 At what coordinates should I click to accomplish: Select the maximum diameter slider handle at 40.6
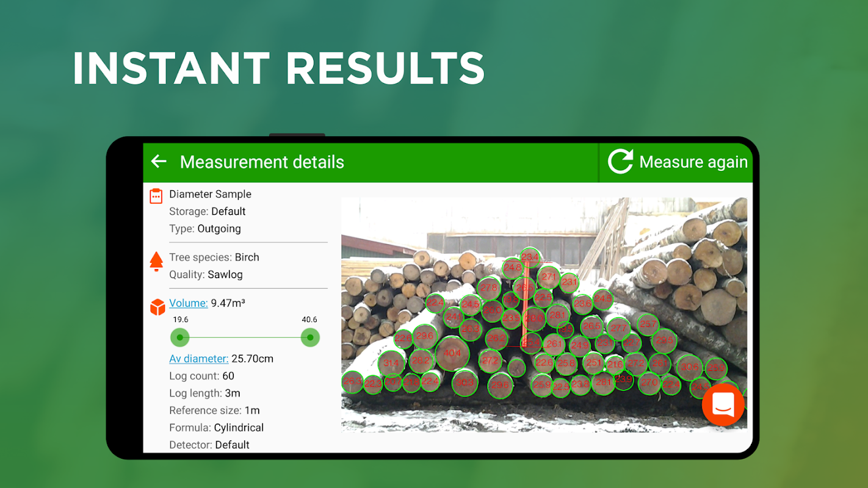coord(310,337)
